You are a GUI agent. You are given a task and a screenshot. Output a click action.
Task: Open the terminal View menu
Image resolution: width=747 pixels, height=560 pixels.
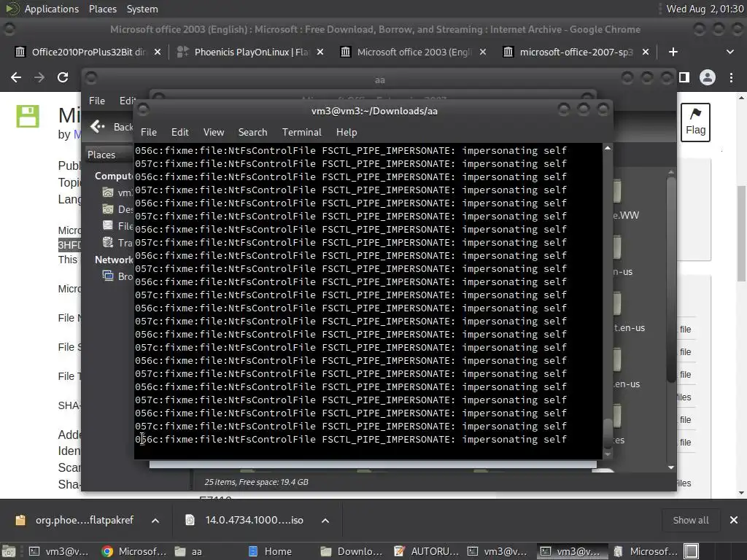click(214, 133)
